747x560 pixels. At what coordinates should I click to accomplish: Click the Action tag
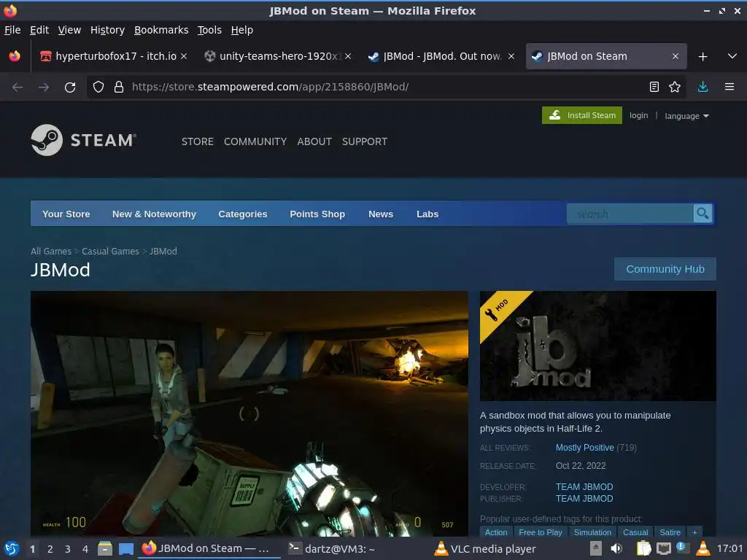[x=496, y=532]
